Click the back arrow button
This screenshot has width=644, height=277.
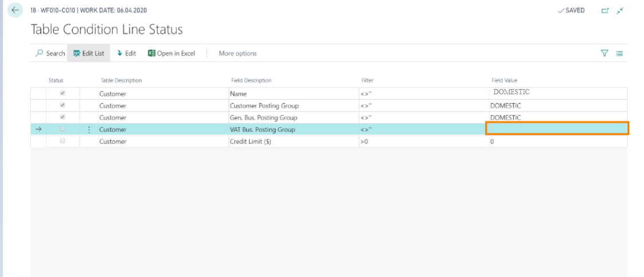click(15, 10)
